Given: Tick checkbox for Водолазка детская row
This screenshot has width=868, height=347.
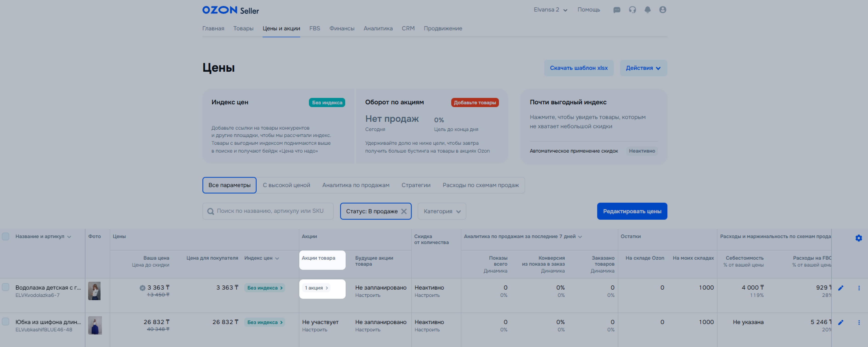Looking at the screenshot, I should pyautogui.click(x=6, y=287).
